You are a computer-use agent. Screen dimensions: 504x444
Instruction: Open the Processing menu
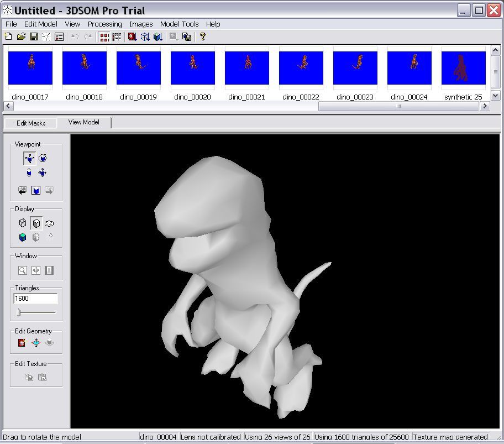pos(104,24)
